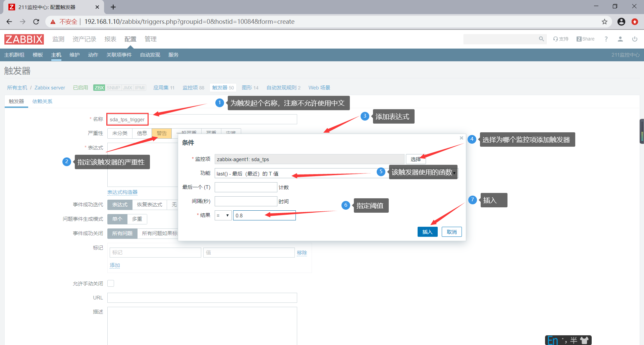644x345 pixels.
Task: Open 自动发现规则 2 link
Action: coord(283,88)
